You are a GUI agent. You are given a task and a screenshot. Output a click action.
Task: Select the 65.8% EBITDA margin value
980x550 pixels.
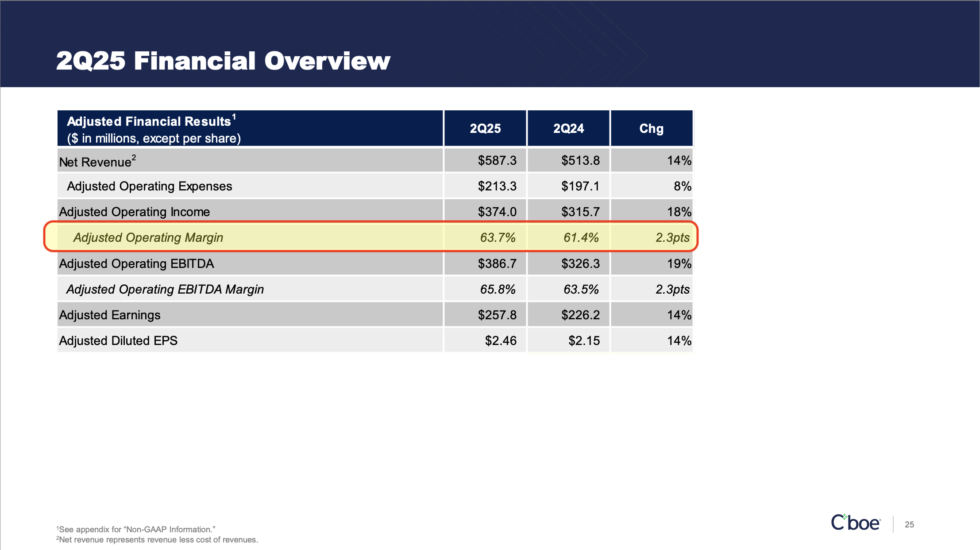498,289
